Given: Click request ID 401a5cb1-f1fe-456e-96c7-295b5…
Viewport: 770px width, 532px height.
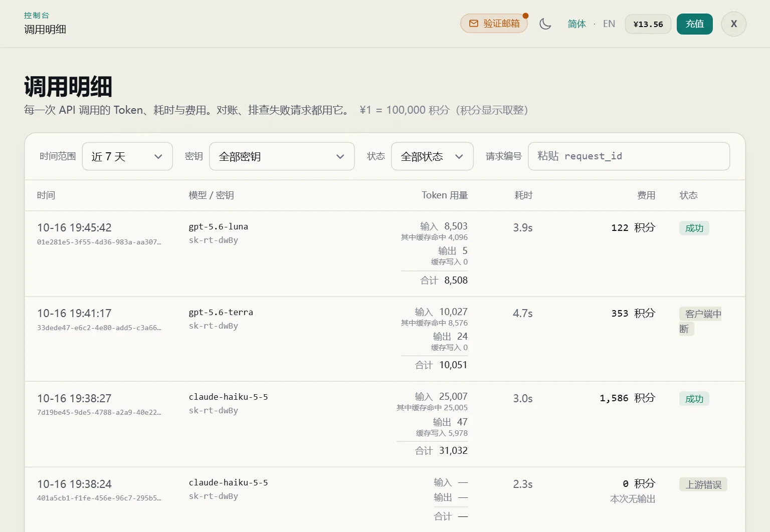Looking at the screenshot, I should pos(99,498).
